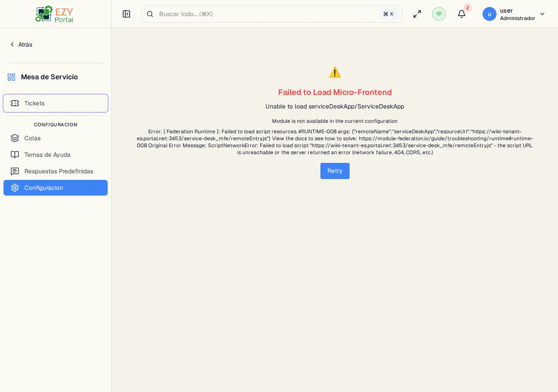Click the Colas layers icon
Viewport: 558px width, 392px height.
pyautogui.click(x=15, y=138)
